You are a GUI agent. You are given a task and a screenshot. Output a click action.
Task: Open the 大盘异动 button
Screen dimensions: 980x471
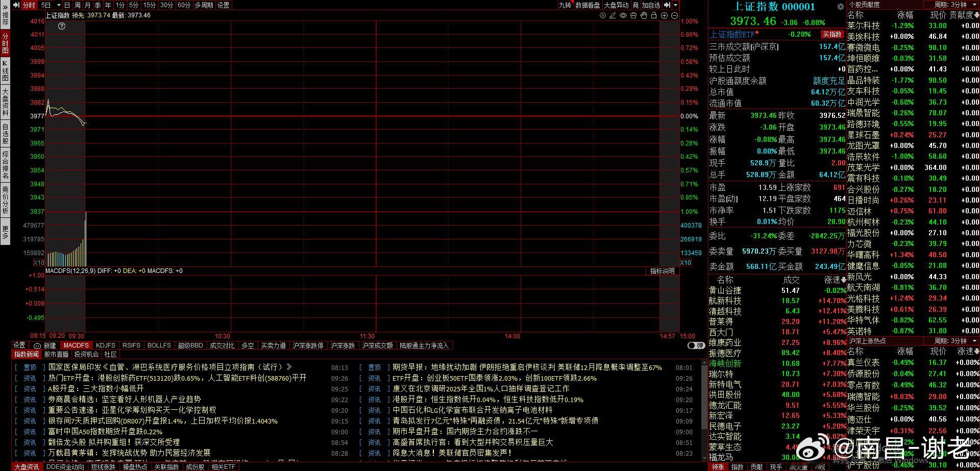pyautogui.click(x=617, y=5)
